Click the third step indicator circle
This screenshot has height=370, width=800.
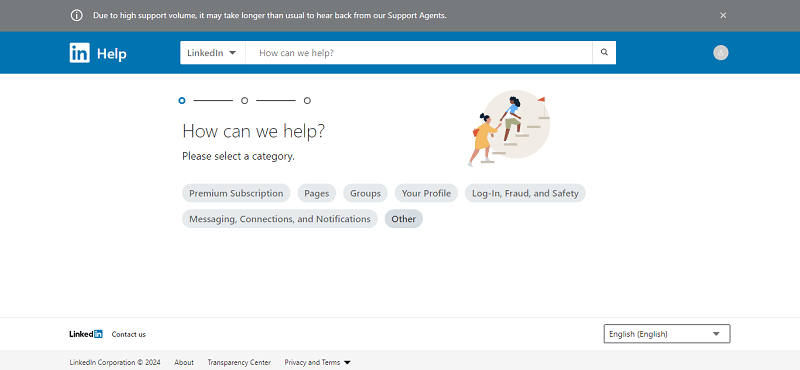coord(307,101)
